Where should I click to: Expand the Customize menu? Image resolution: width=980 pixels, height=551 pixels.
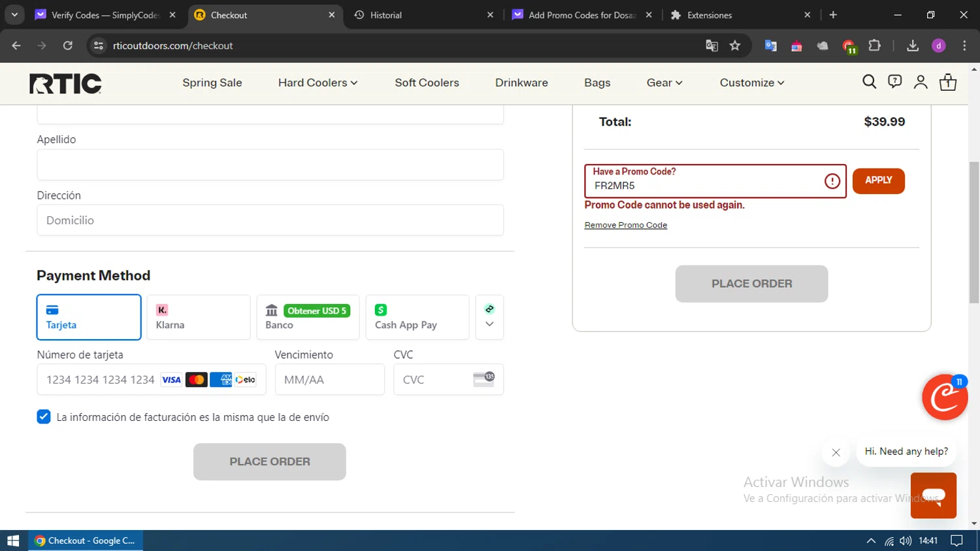pos(752,83)
